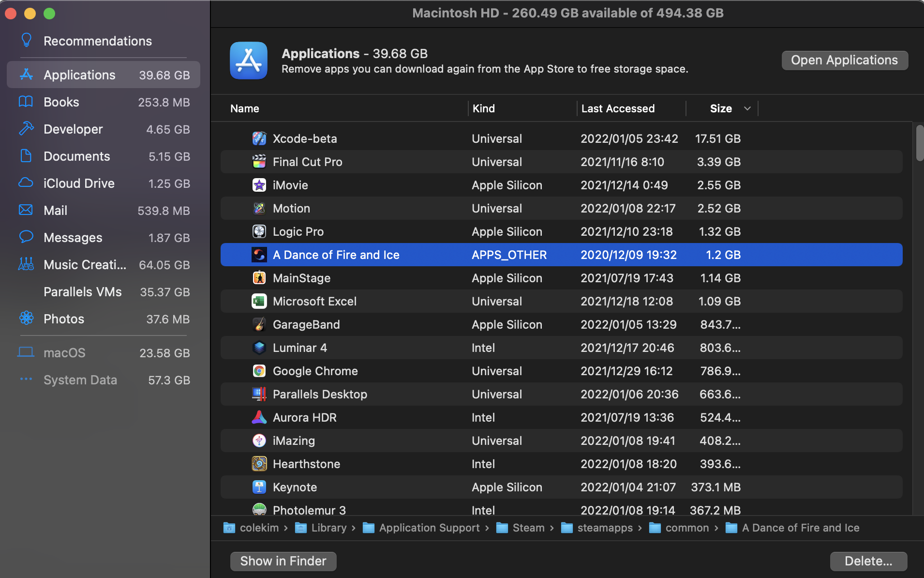Open the Recommendations sidebar section

click(97, 41)
